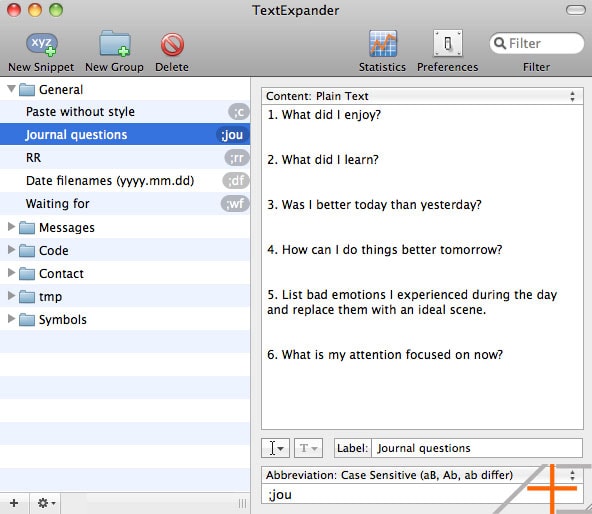Screen dimensions: 592x514
Task: Click the ;wf abbreviation badge
Action: click(x=235, y=204)
